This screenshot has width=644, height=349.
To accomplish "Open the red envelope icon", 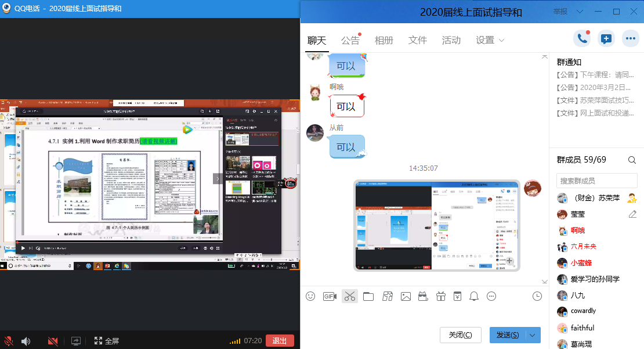I will (x=457, y=296).
